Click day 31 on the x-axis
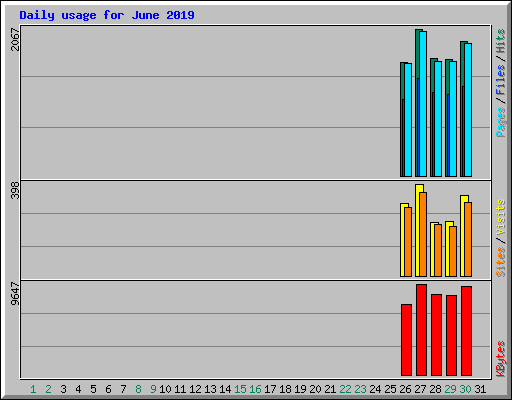 (480, 389)
